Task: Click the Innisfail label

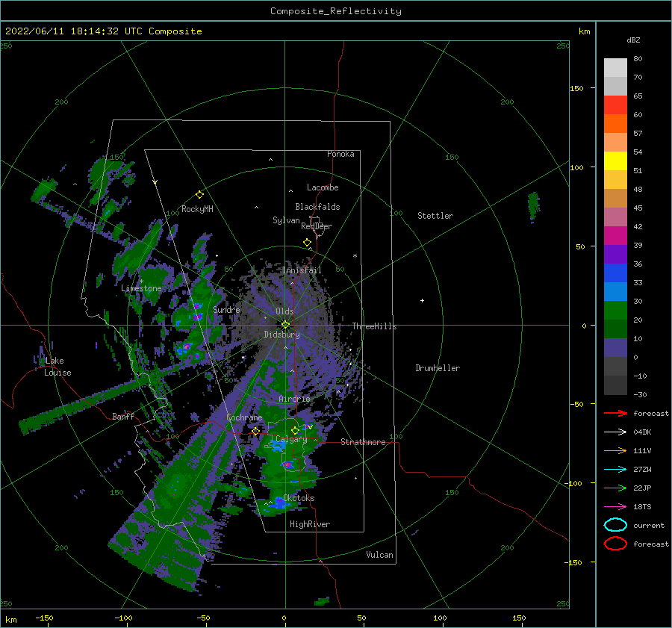Action: tap(302, 270)
